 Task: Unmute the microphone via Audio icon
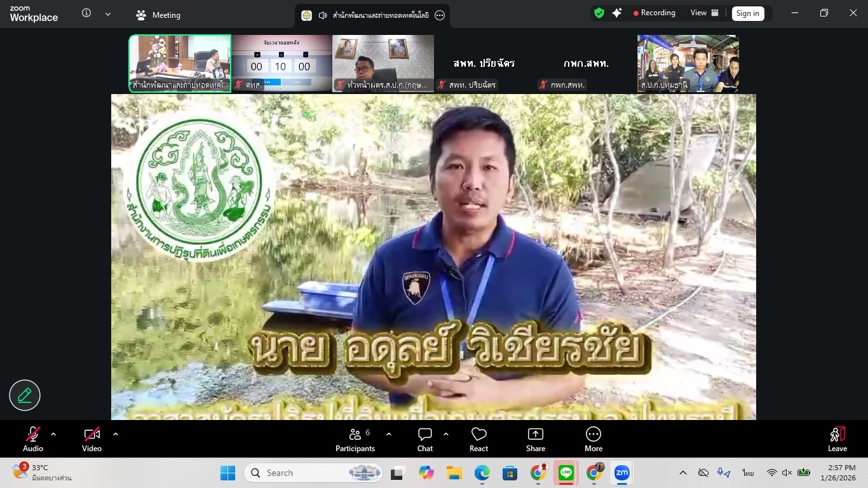32,434
